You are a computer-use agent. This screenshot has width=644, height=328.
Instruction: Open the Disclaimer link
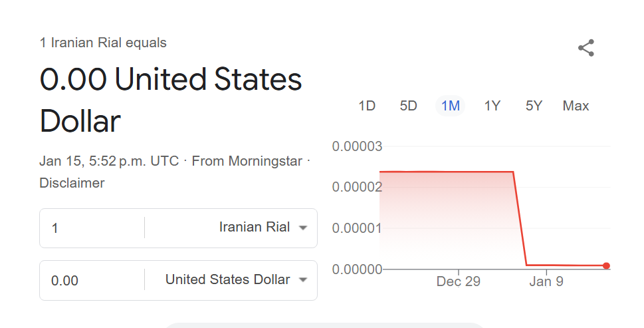click(x=72, y=183)
